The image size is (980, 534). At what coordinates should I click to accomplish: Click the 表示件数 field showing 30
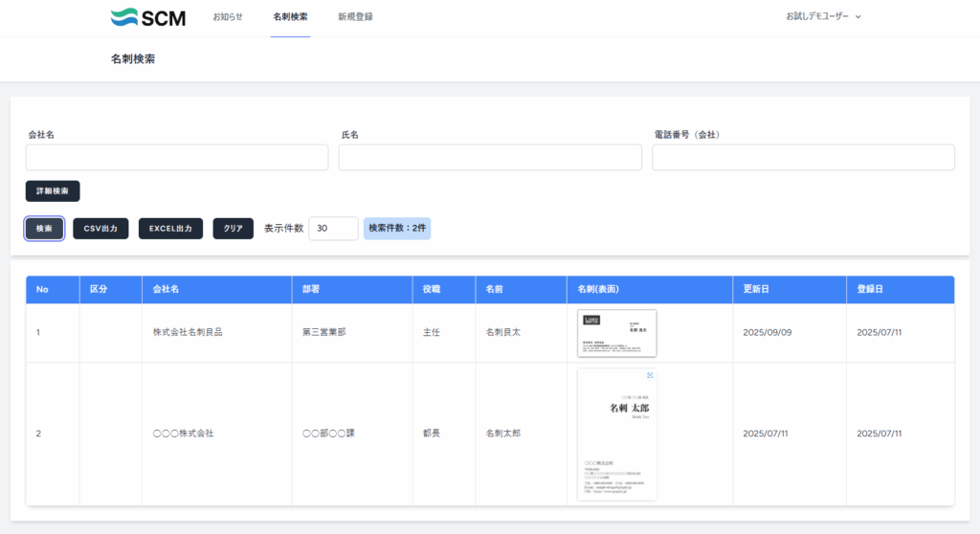coord(332,229)
